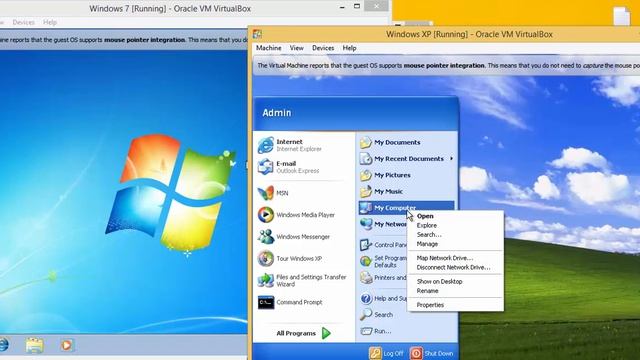640x360 pixels.
Task: Choose Explore in the context menu
Action: [x=427, y=225]
